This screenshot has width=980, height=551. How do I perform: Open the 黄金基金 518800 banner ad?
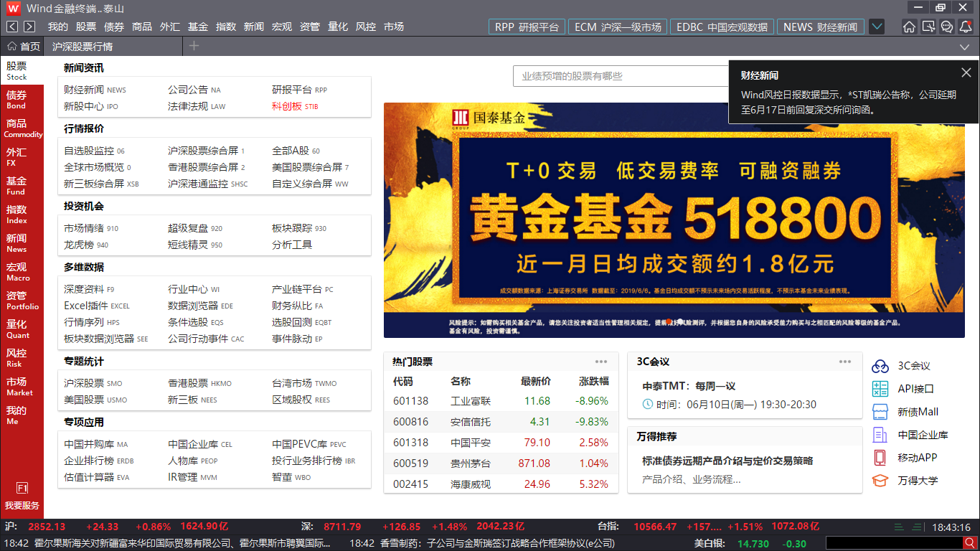coord(674,220)
